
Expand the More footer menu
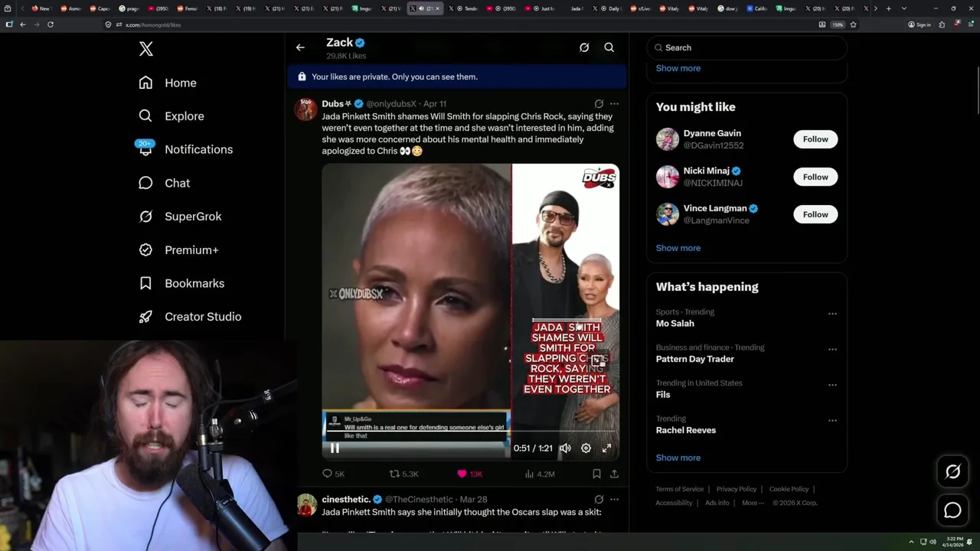(753, 503)
